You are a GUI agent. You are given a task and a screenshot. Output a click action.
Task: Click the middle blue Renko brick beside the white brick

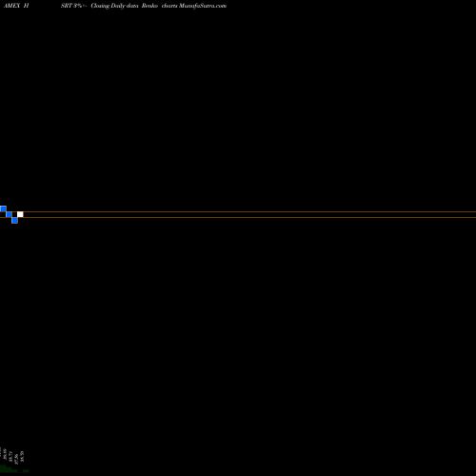pos(9,214)
